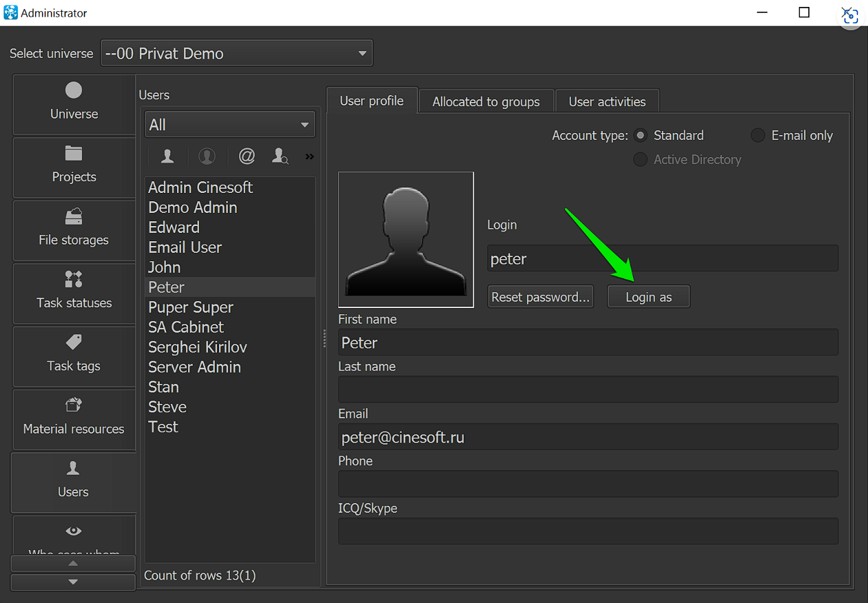868x603 pixels.
Task: Open the Who sees whom section
Action: (74, 536)
